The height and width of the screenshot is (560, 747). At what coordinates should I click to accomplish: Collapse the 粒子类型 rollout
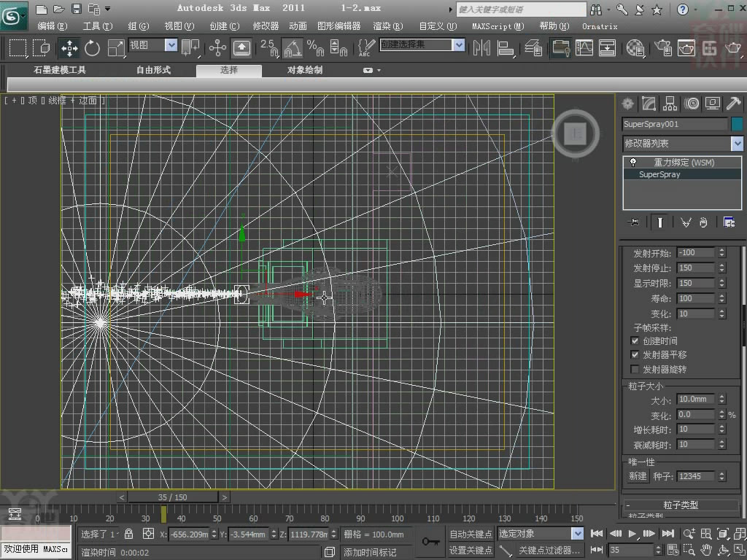point(681,505)
